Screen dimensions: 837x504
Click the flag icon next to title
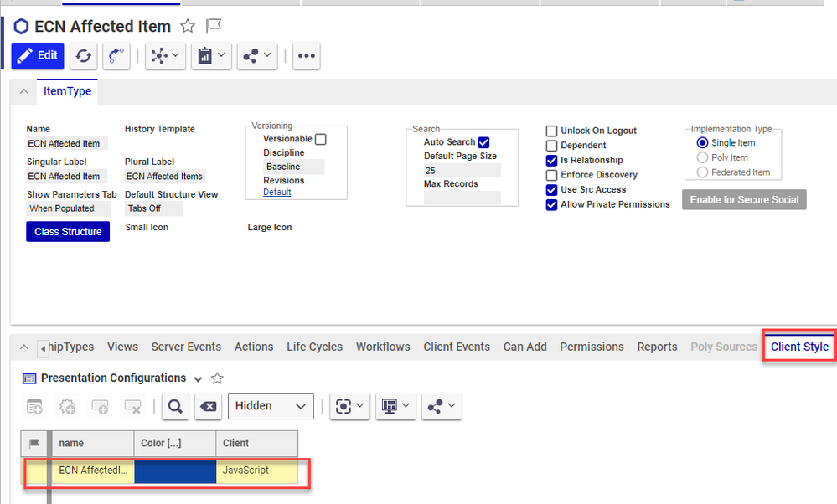click(214, 27)
